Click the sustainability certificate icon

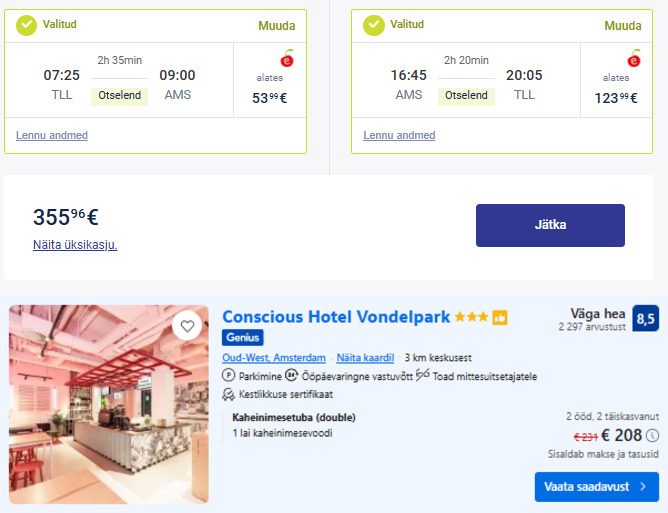click(229, 394)
